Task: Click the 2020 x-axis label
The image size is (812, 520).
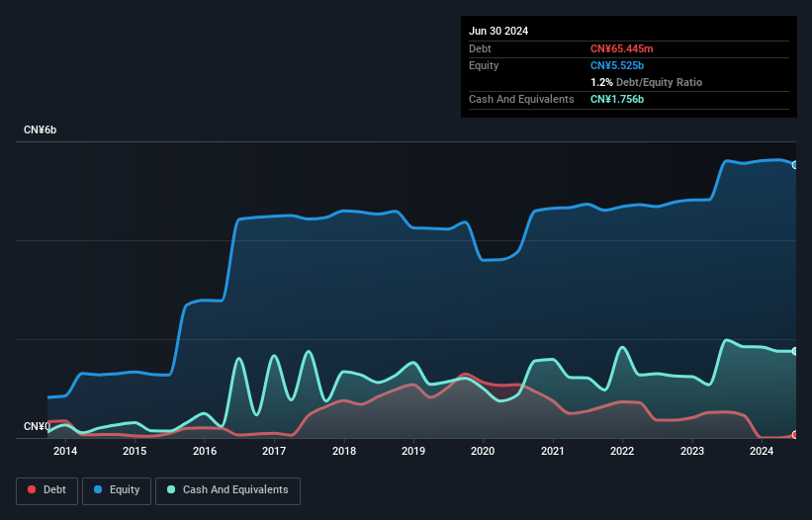Action: pyautogui.click(x=483, y=451)
